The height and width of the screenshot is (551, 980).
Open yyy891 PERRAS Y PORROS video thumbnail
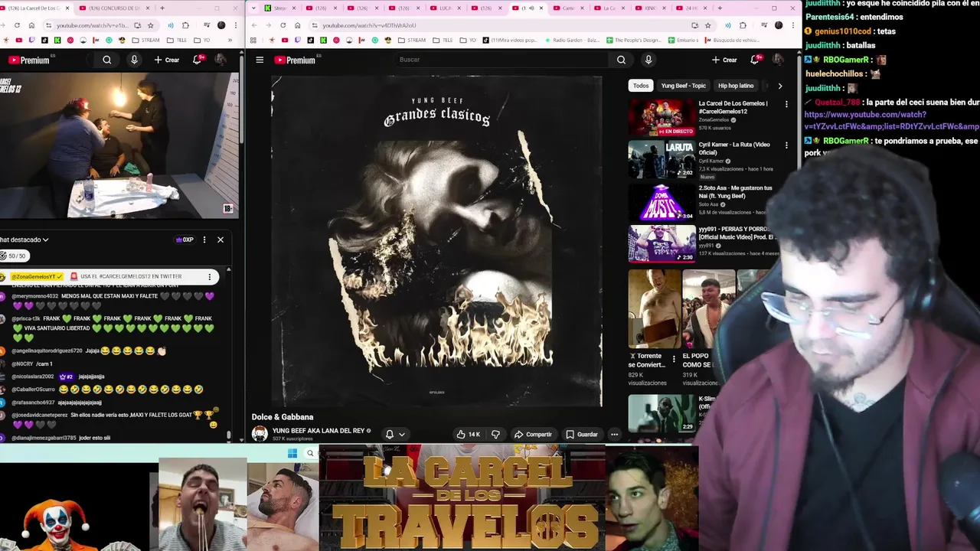[x=661, y=243]
